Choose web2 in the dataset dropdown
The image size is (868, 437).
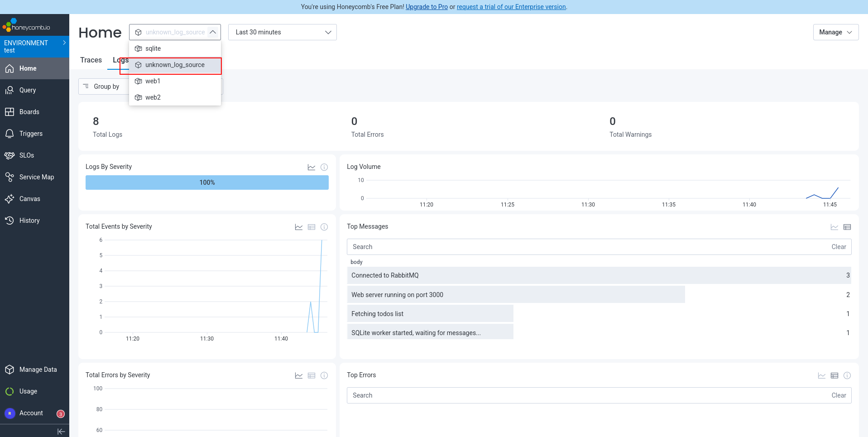153,97
